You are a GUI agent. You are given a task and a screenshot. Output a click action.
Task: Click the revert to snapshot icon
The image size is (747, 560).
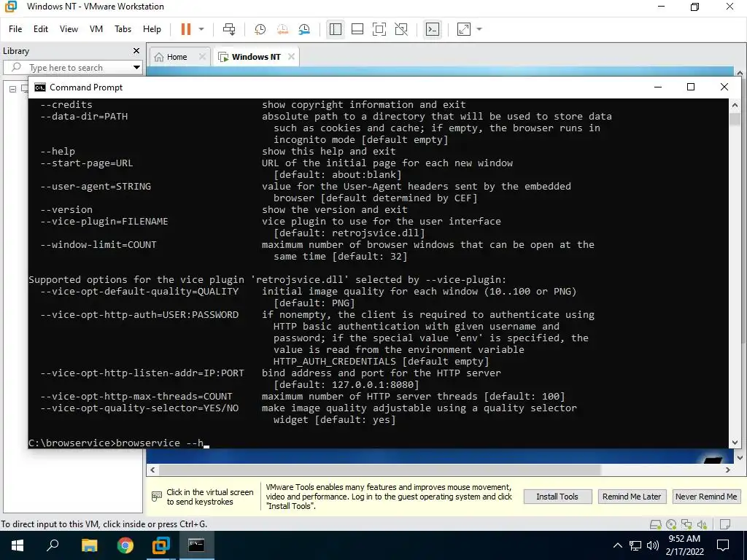tap(282, 29)
